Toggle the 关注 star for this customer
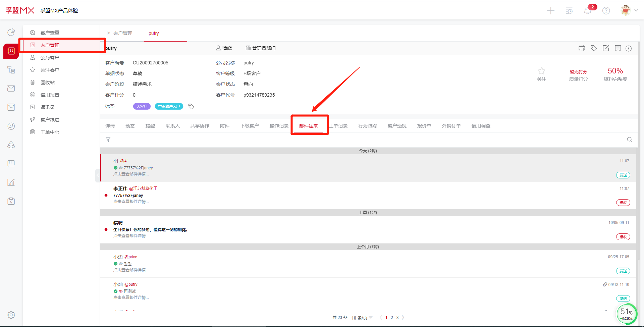 click(x=541, y=71)
